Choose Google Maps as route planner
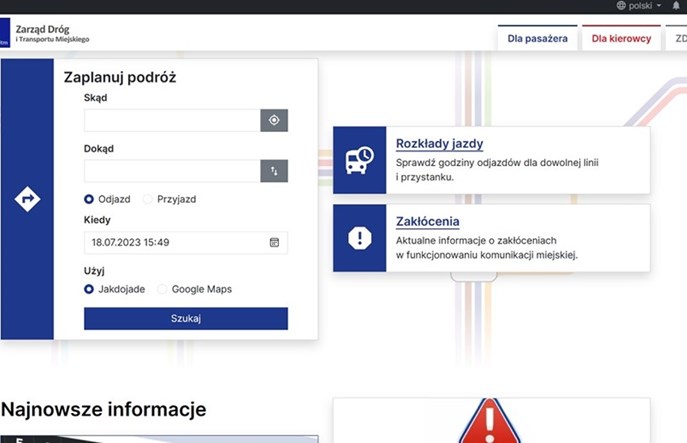687x443 pixels. click(x=163, y=289)
